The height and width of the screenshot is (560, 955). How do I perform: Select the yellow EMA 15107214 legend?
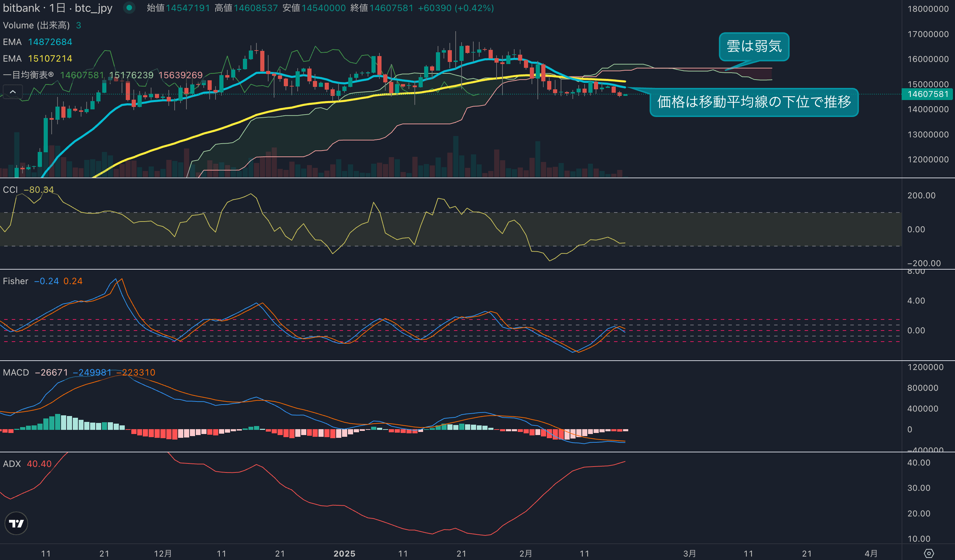pyautogui.click(x=37, y=59)
